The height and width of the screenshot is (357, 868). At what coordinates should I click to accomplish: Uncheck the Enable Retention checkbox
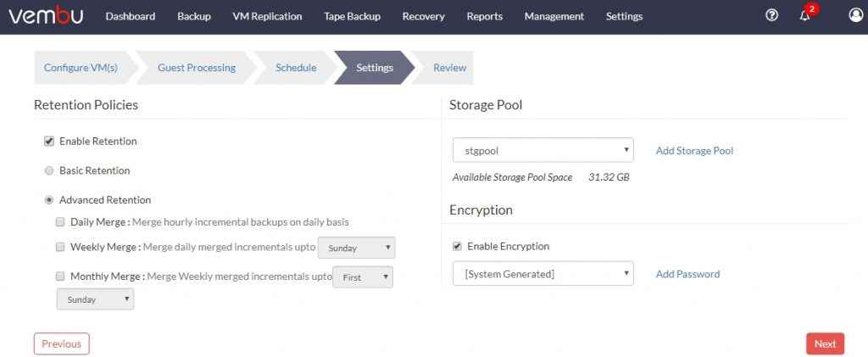pyautogui.click(x=48, y=141)
